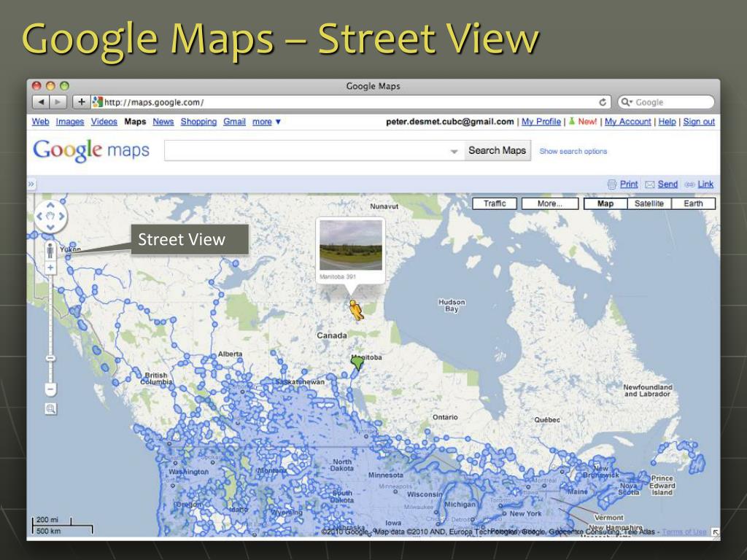This screenshot has height=560, width=747.
Task: Click the hand icon in the pan control
Action: point(50,216)
